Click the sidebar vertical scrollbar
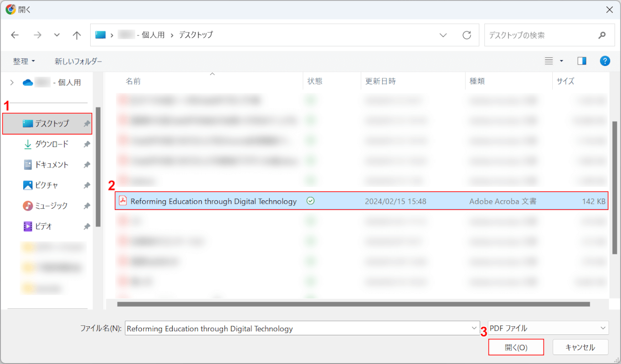621x364 pixels. point(98,167)
